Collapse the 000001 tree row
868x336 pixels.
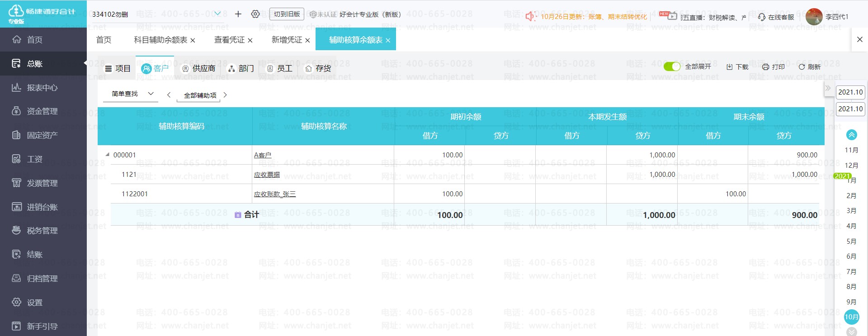coord(108,155)
